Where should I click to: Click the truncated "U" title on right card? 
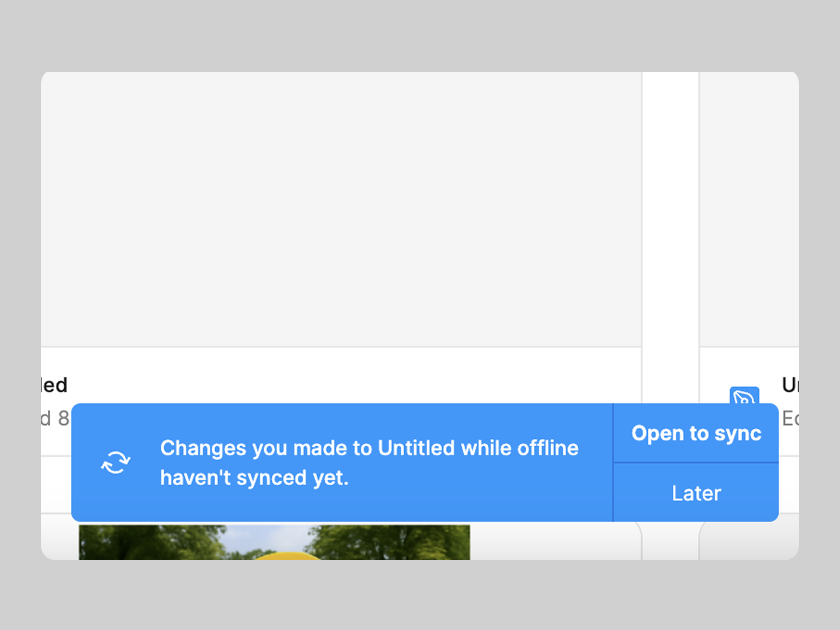click(x=790, y=385)
